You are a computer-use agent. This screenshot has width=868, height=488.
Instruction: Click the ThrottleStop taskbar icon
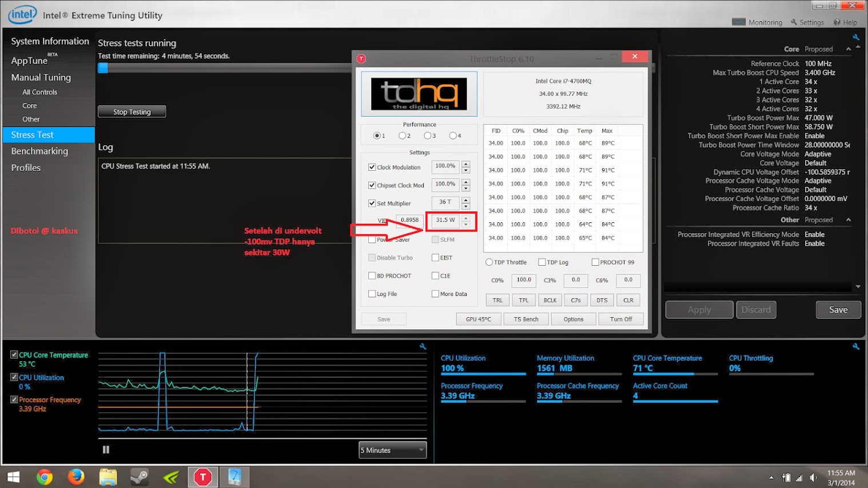tap(203, 477)
